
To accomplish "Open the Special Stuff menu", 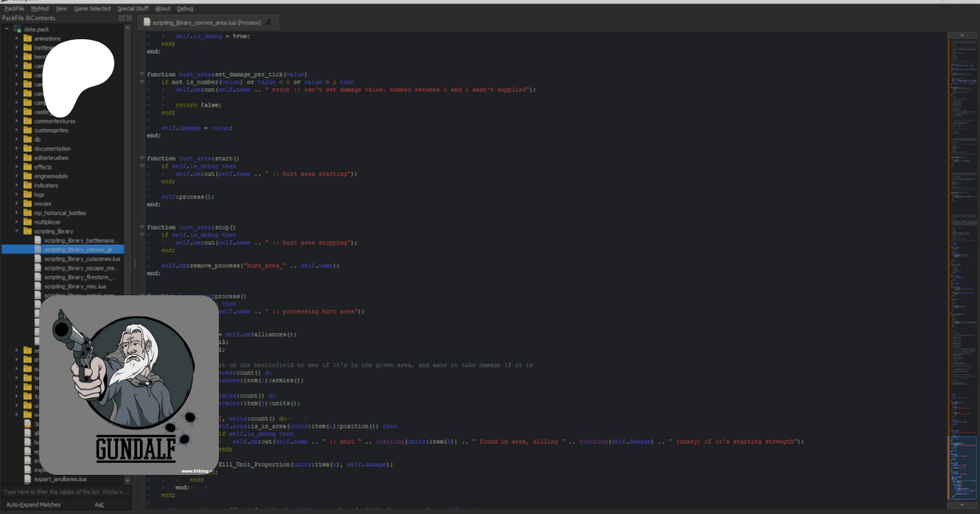I will click(x=133, y=9).
